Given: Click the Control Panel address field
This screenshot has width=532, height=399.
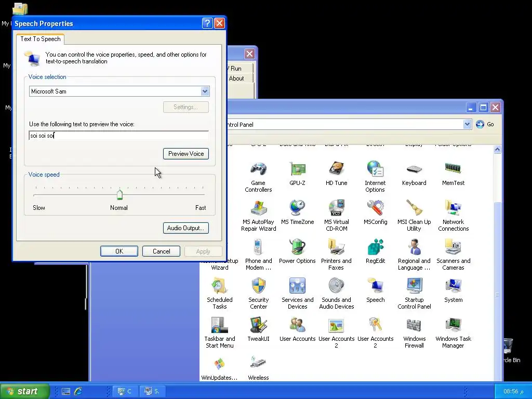Looking at the screenshot, I should pyautogui.click(x=345, y=125).
